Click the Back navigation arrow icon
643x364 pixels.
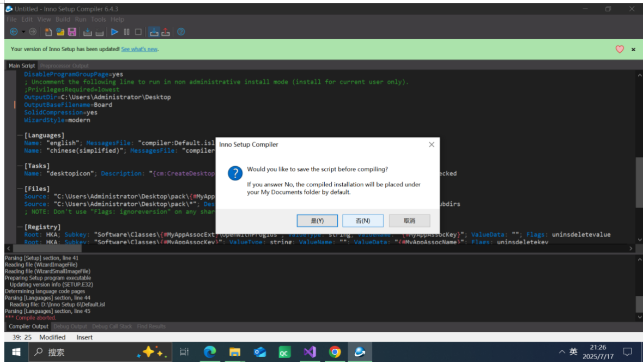click(x=14, y=32)
